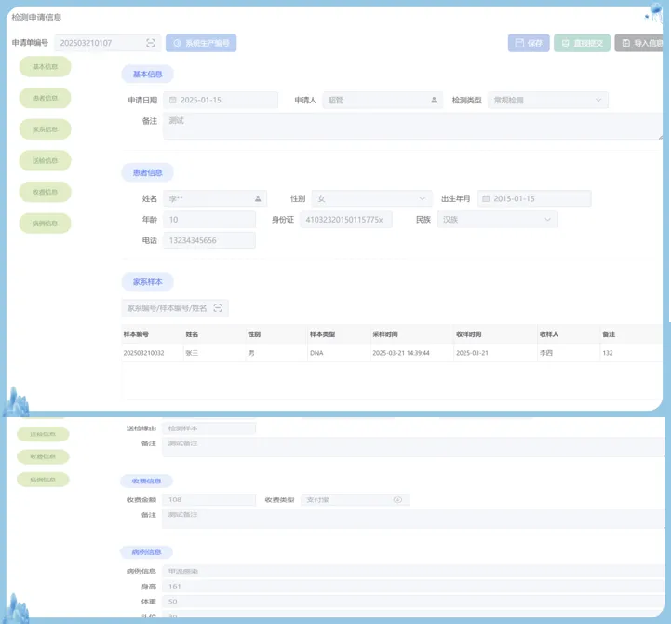This screenshot has height=624, width=672.
Task: Click the scan icon in 家系编号 search box
Action: 218,308
